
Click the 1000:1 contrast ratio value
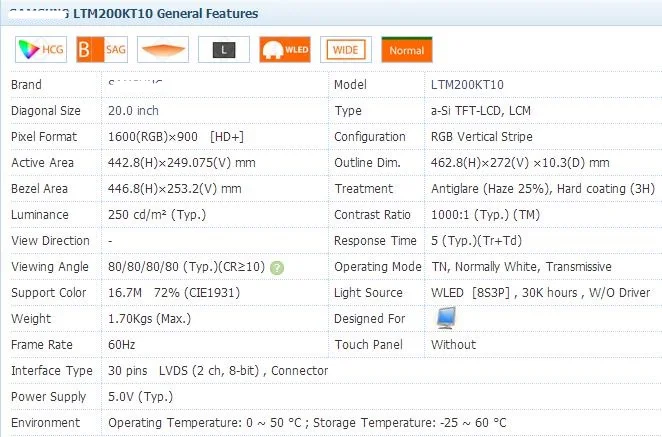point(486,215)
